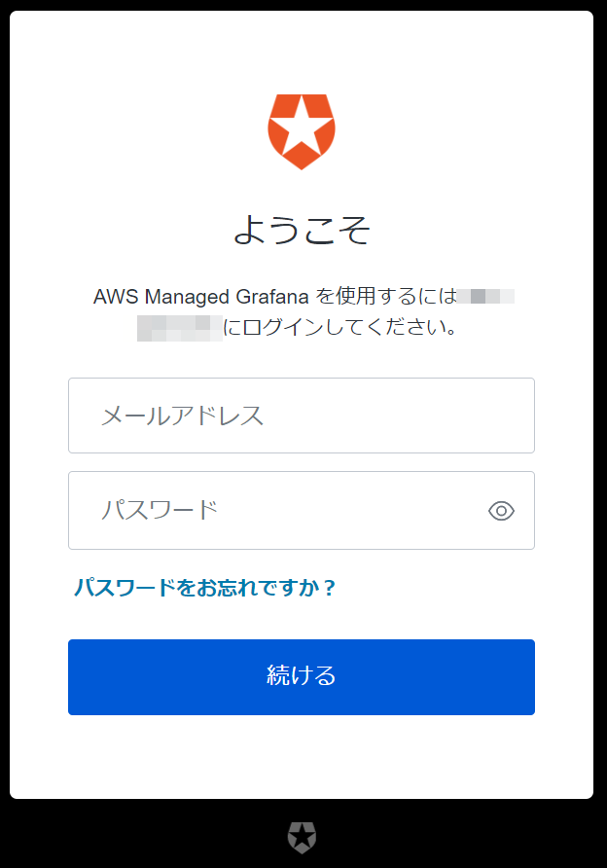Toggle password visibility in the パスワード field
607x868 pixels.
pos(501,511)
